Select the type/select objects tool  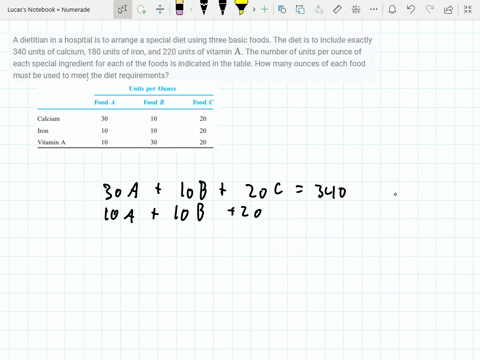[122, 9]
